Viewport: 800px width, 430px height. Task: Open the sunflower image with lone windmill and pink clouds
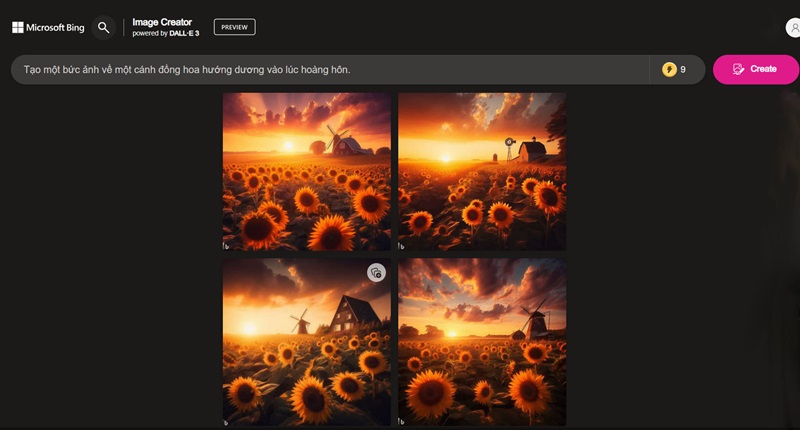[482, 342]
